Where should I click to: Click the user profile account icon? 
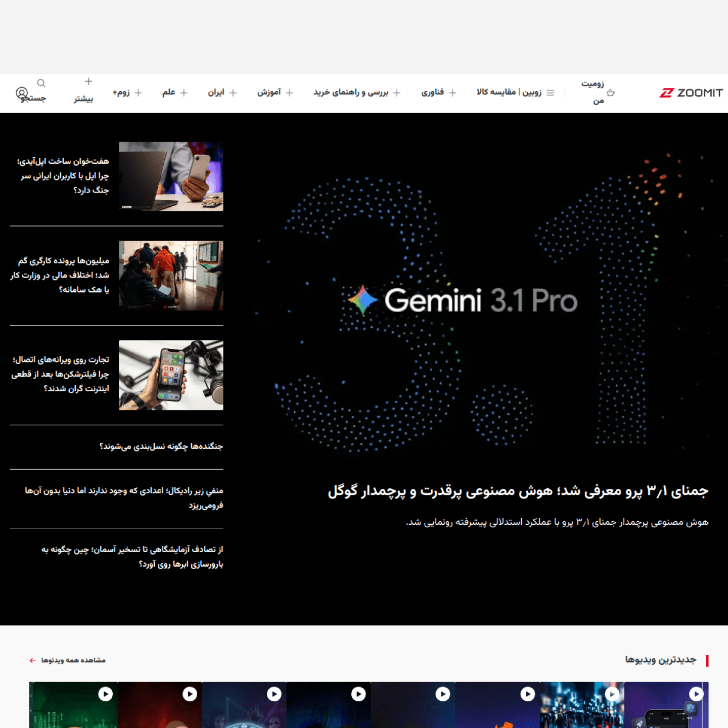21,93
